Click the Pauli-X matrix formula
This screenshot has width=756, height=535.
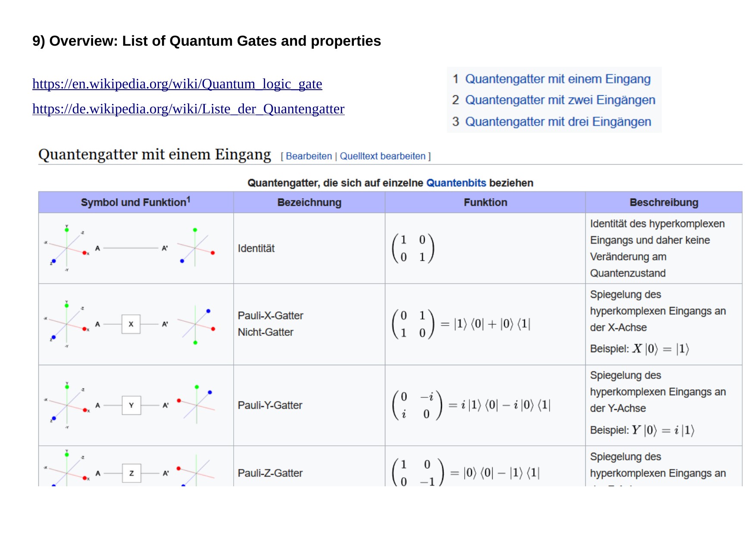[461, 324]
